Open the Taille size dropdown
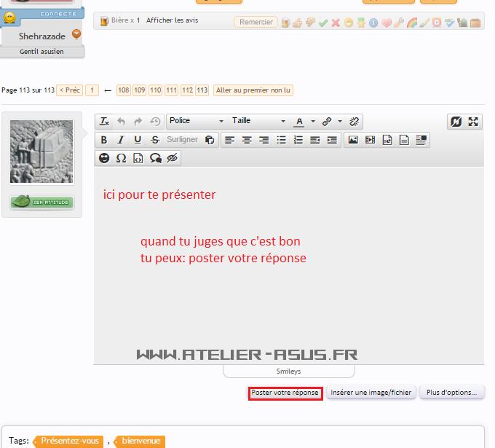Image resolution: width=495 pixels, height=448 pixels. pos(258,121)
